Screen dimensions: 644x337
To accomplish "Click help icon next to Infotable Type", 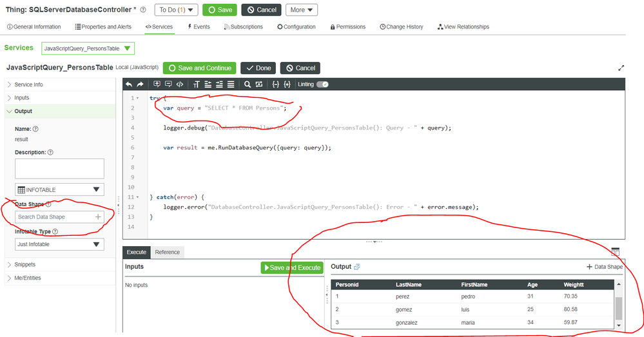I will [x=55, y=231].
